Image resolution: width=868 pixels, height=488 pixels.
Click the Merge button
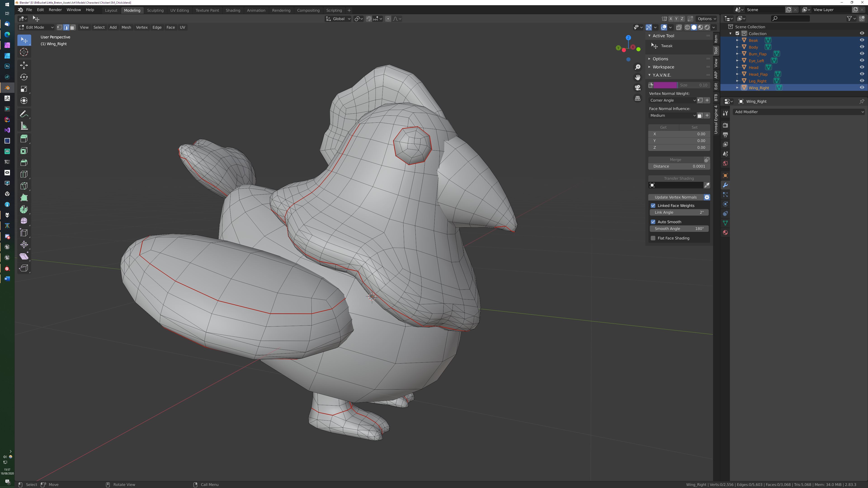[675, 160]
